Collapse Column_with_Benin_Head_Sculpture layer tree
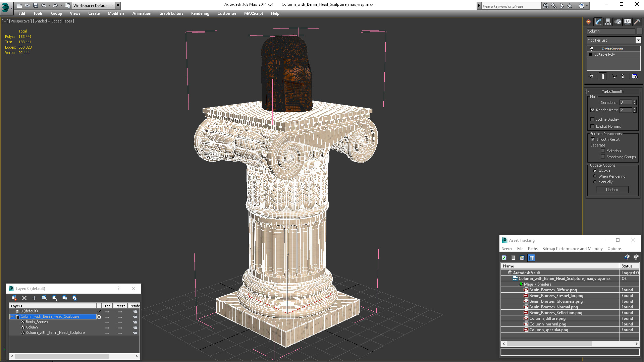 [x=12, y=317]
